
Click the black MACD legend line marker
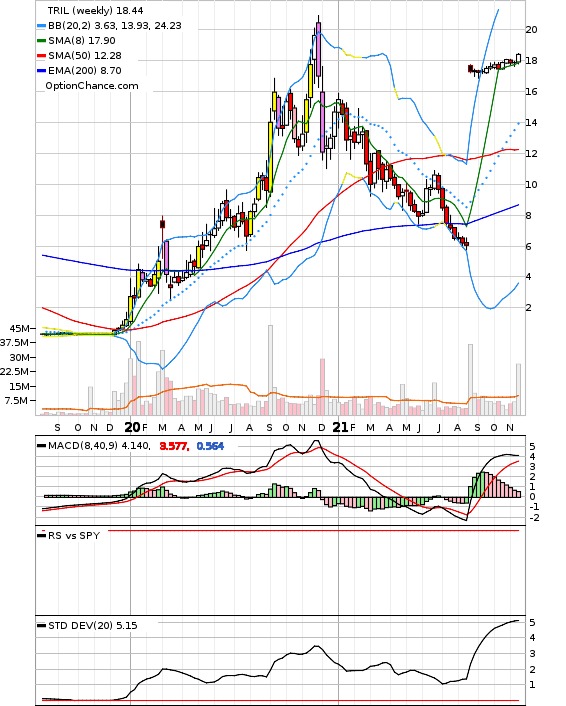(x=41, y=446)
